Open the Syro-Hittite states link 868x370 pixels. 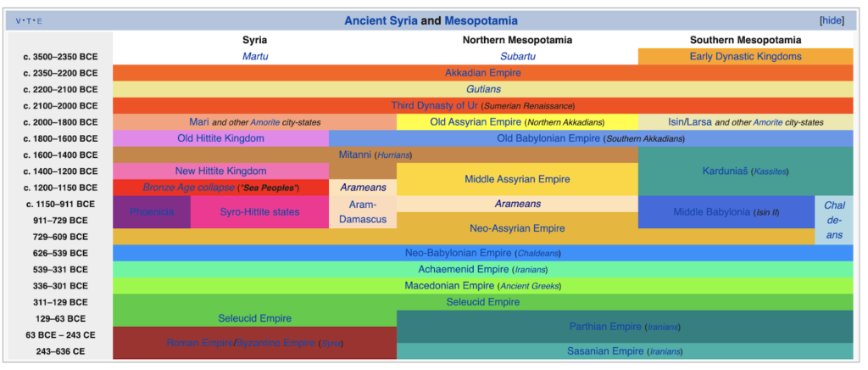click(x=259, y=211)
